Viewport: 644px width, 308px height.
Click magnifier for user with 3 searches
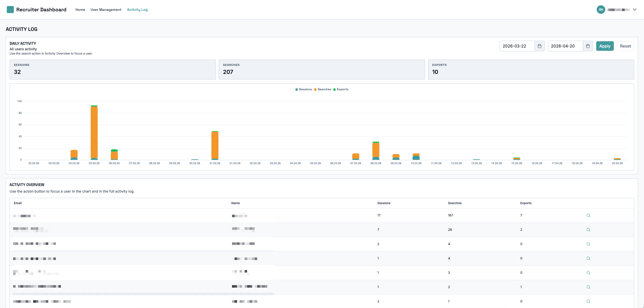(588, 273)
